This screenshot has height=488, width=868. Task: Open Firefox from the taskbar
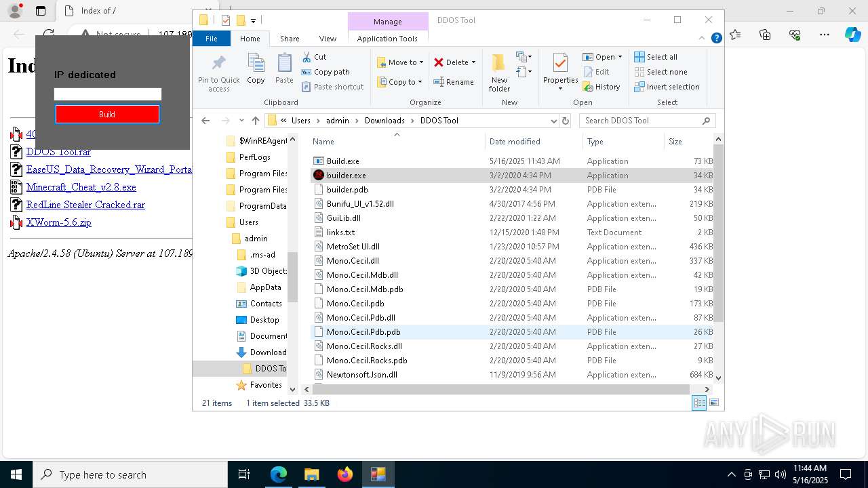pos(345,474)
